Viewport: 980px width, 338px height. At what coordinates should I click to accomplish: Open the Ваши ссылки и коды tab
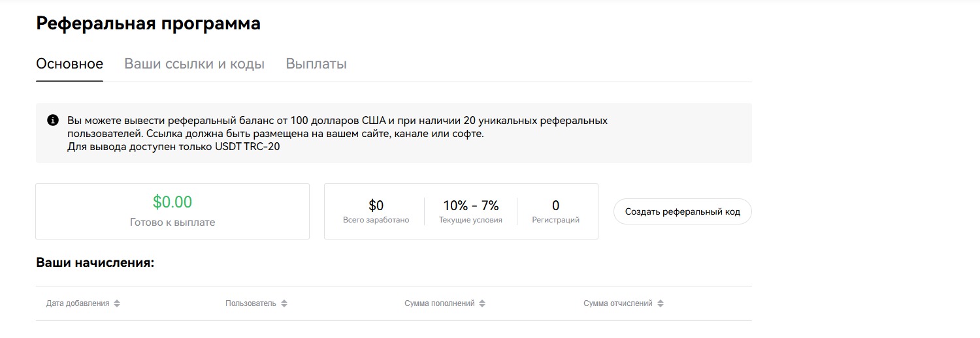pos(194,64)
